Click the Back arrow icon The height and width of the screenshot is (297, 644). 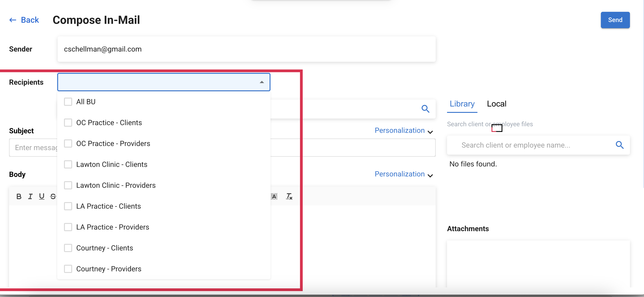pyautogui.click(x=13, y=20)
